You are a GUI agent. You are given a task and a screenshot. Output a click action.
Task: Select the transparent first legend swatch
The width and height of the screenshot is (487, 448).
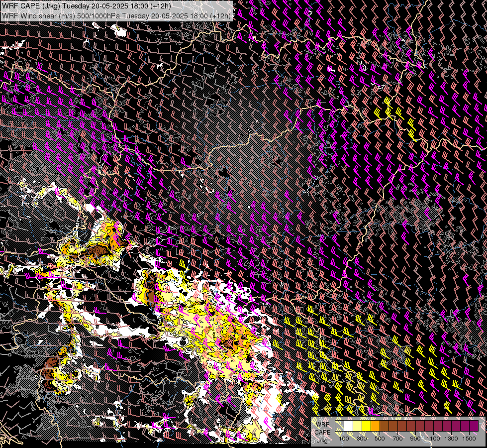click(x=339, y=426)
